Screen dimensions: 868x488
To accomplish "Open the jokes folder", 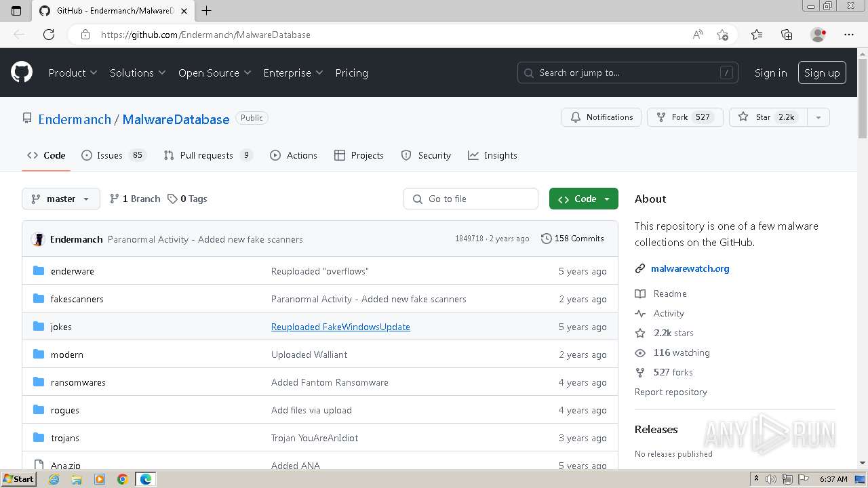I will pyautogui.click(x=61, y=327).
